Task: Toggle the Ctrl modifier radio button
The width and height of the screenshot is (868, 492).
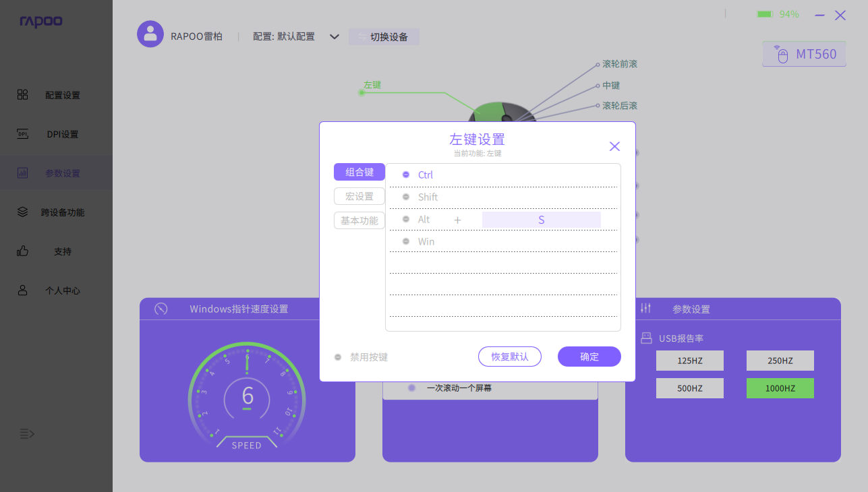Action: click(406, 175)
